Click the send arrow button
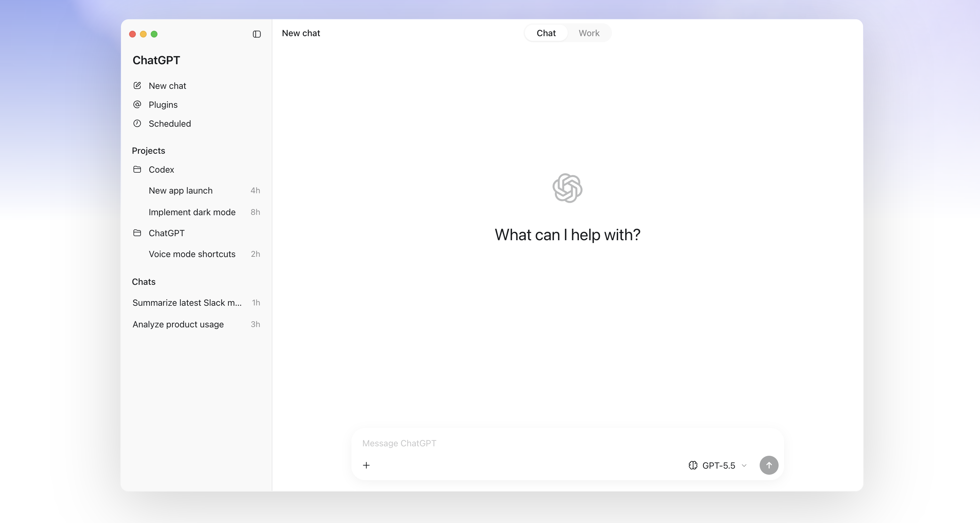Viewport: 980px width, 523px height. [769, 465]
